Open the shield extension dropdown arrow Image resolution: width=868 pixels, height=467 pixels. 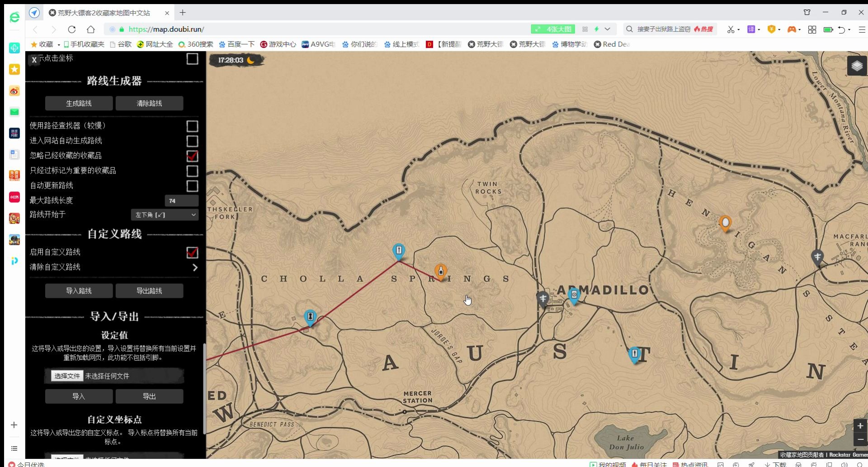(779, 29)
